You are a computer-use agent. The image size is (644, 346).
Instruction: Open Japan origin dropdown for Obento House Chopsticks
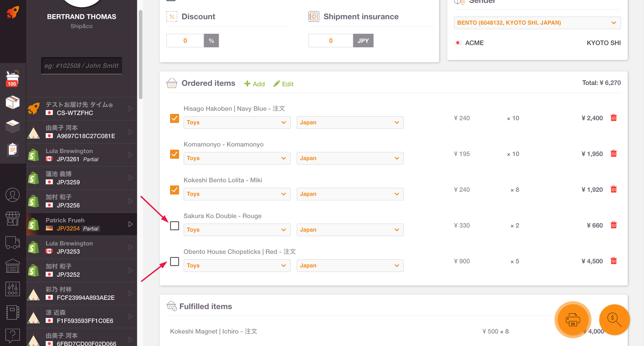click(x=350, y=266)
